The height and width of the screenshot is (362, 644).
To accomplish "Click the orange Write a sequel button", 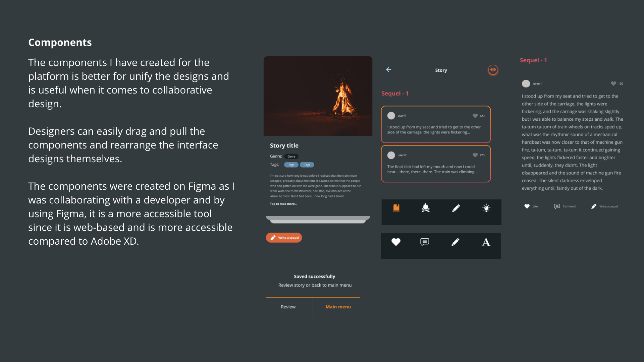I will (284, 238).
